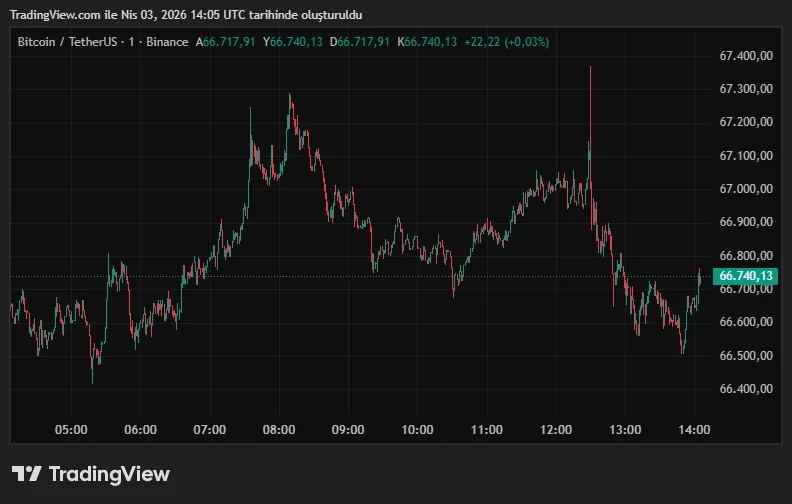Click the 08:00 time axis label
Screen dimensions: 792x504
pyautogui.click(x=279, y=430)
